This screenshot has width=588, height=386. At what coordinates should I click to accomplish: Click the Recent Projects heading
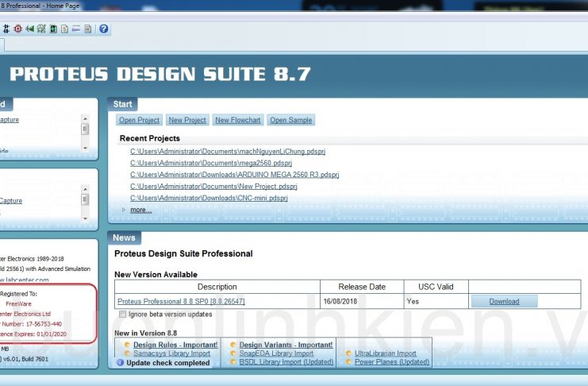[150, 138]
